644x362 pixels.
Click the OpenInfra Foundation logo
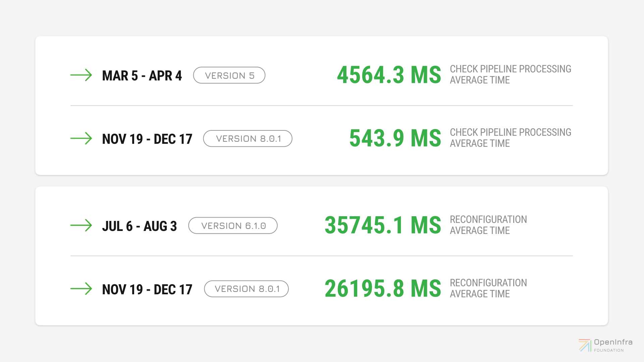606,345
